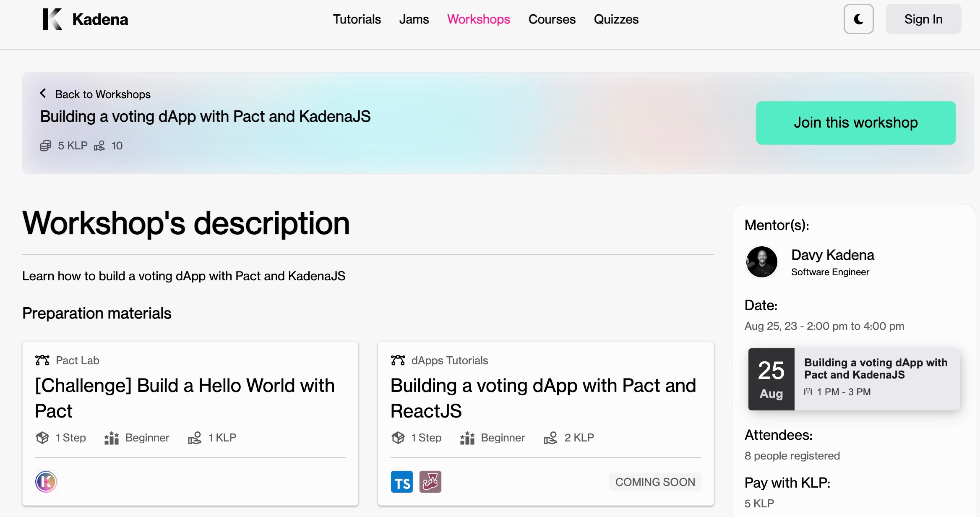Click the COMING SOON badge

pyautogui.click(x=655, y=482)
